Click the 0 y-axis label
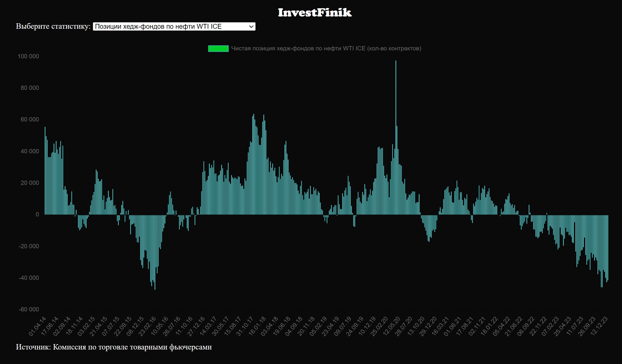Image resolution: width=622 pixels, height=364 pixels. coord(37,215)
